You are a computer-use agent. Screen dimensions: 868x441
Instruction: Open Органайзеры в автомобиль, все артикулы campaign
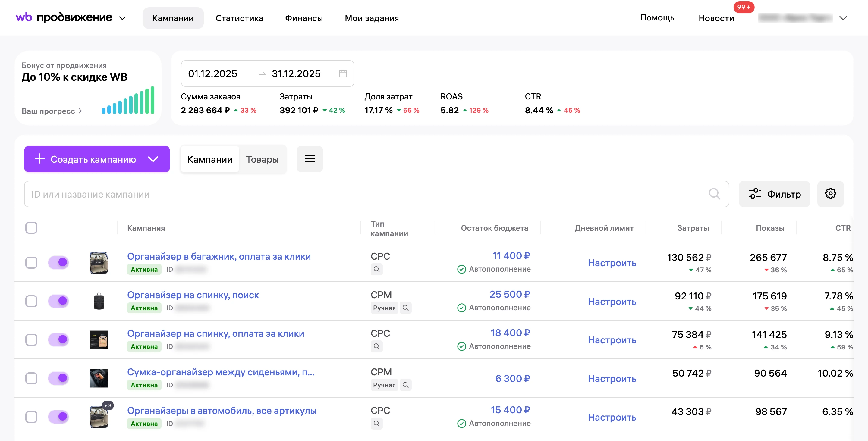222,410
